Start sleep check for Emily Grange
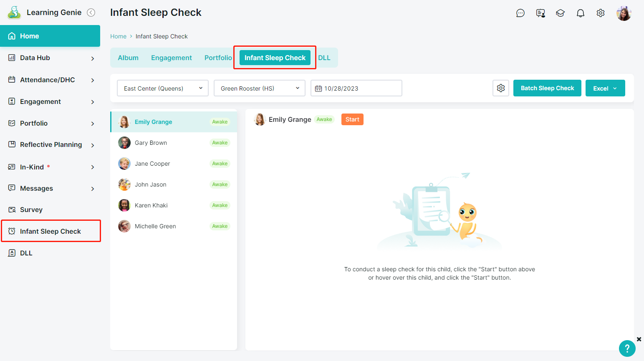The height and width of the screenshot is (361, 644). [352, 119]
